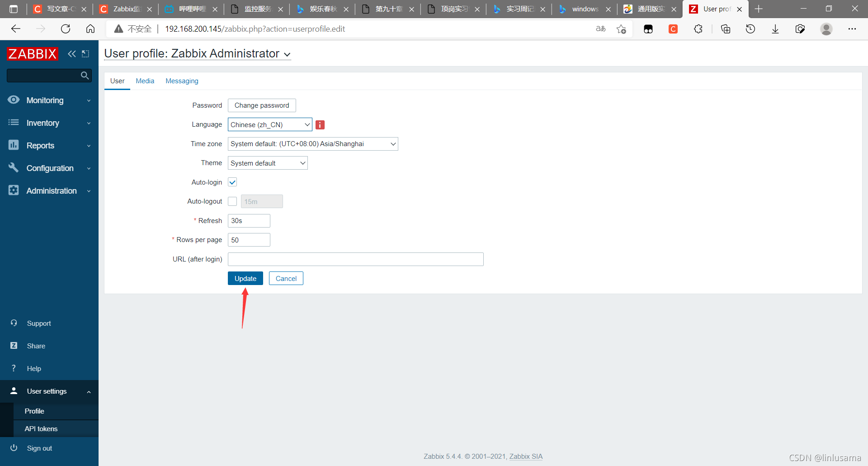The image size is (868, 466).
Task: Collapse the User settings section
Action: 89,392
